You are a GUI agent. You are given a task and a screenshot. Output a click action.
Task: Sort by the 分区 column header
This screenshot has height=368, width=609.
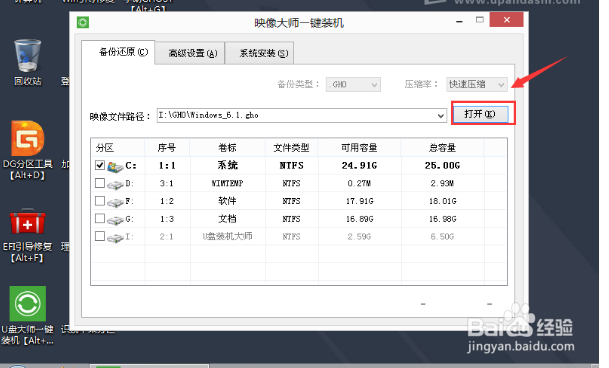[118, 148]
